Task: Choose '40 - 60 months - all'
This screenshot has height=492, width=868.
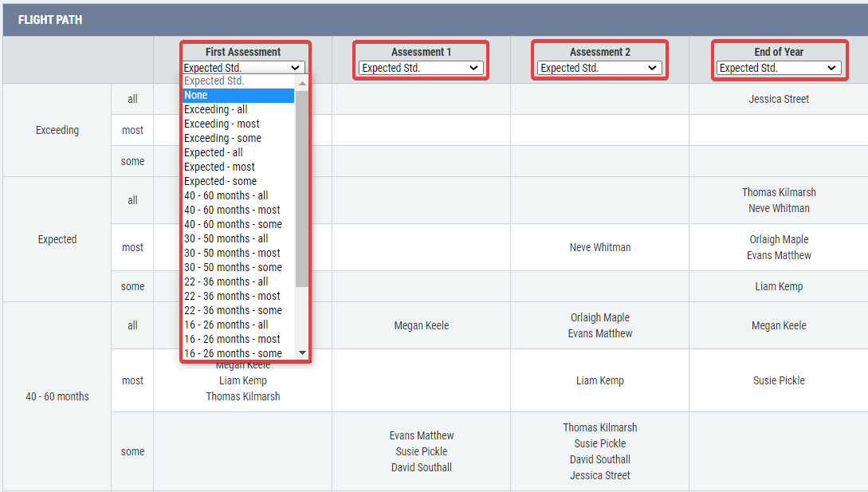Action: point(238,196)
